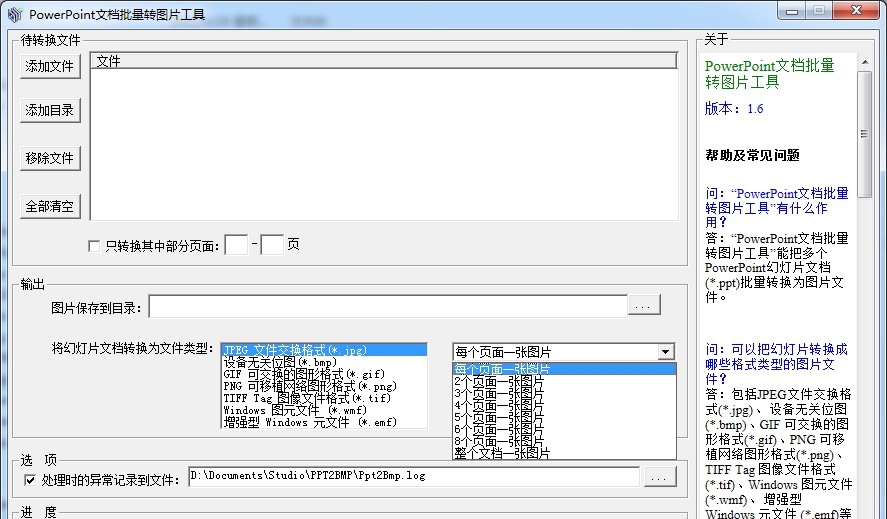
Task: Enable the 只转换其中部分页面 checkbox
Action: click(x=94, y=246)
